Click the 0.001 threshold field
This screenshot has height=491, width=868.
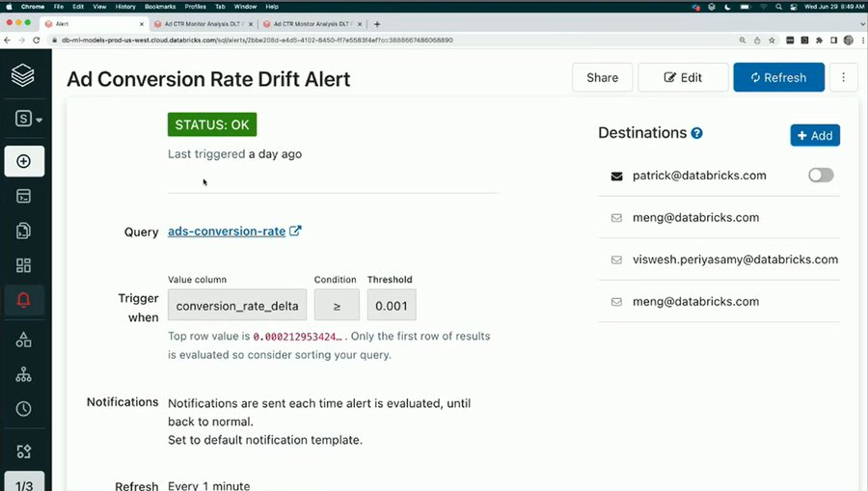click(392, 305)
